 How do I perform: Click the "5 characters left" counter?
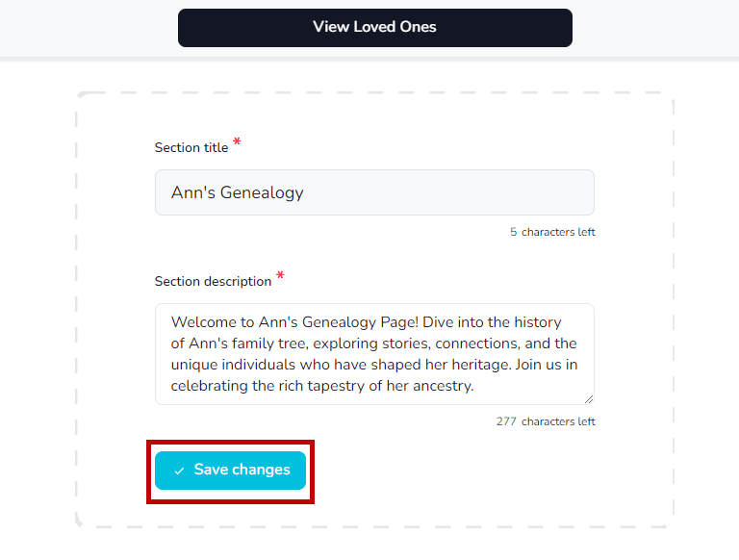[552, 232]
